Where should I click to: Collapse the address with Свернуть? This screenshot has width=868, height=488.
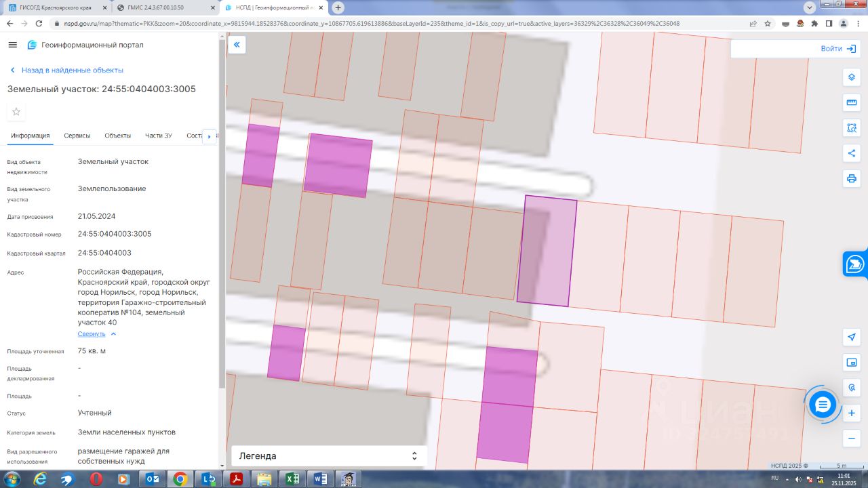coord(96,334)
